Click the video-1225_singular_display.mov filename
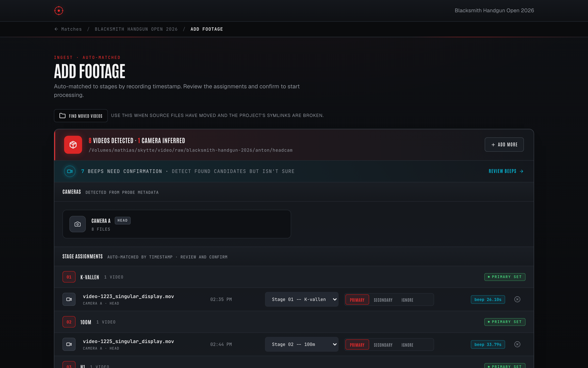The image size is (588, 368). click(128, 341)
